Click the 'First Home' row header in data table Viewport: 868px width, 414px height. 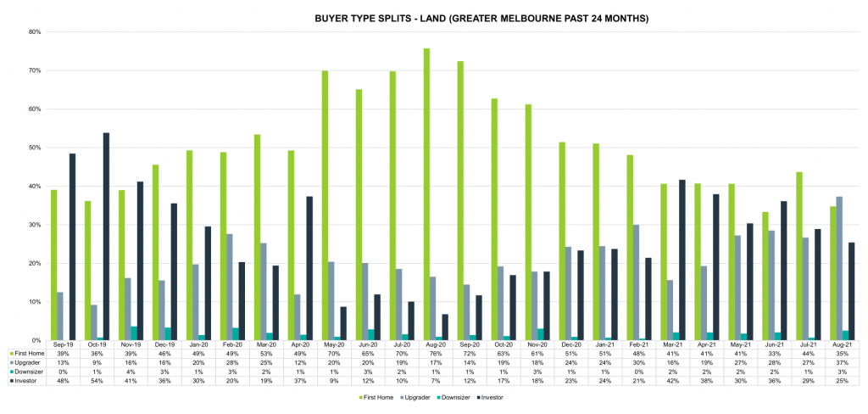click(x=25, y=352)
